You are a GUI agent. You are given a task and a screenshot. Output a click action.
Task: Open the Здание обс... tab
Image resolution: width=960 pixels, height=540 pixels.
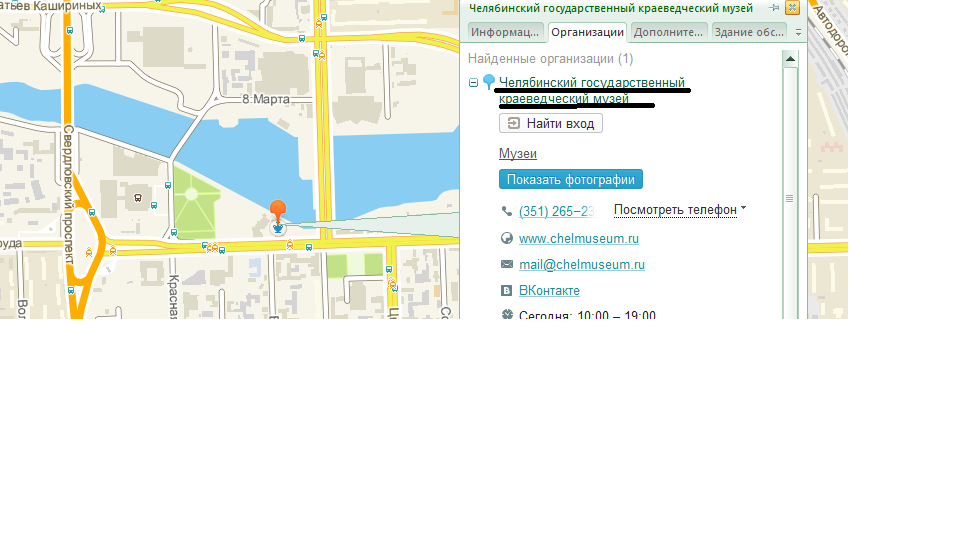click(x=749, y=32)
